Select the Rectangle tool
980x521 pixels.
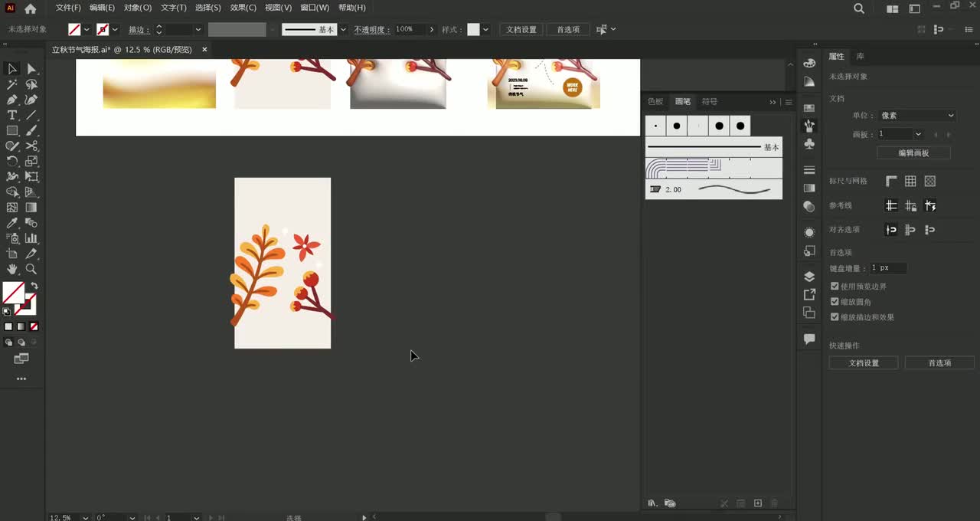pos(12,130)
